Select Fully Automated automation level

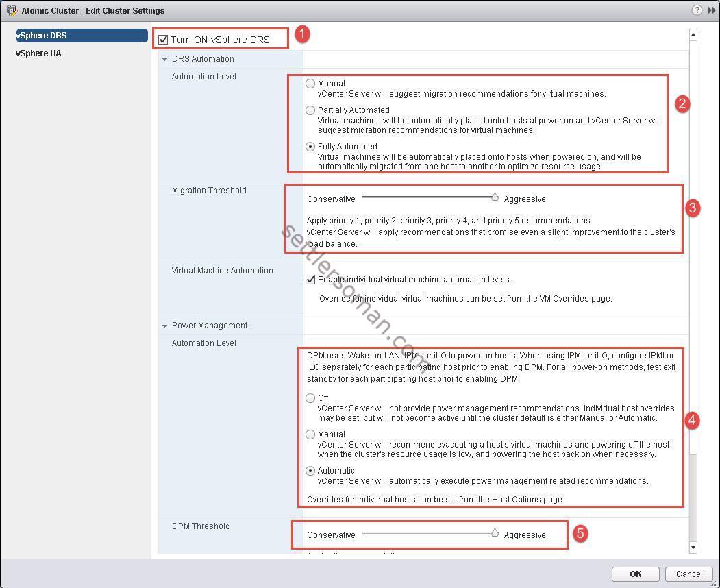pos(310,146)
